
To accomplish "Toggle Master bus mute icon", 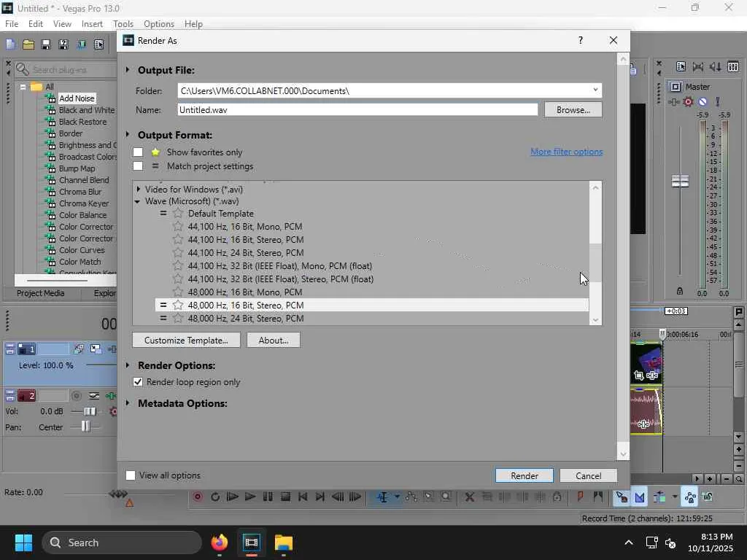I will coord(703,102).
